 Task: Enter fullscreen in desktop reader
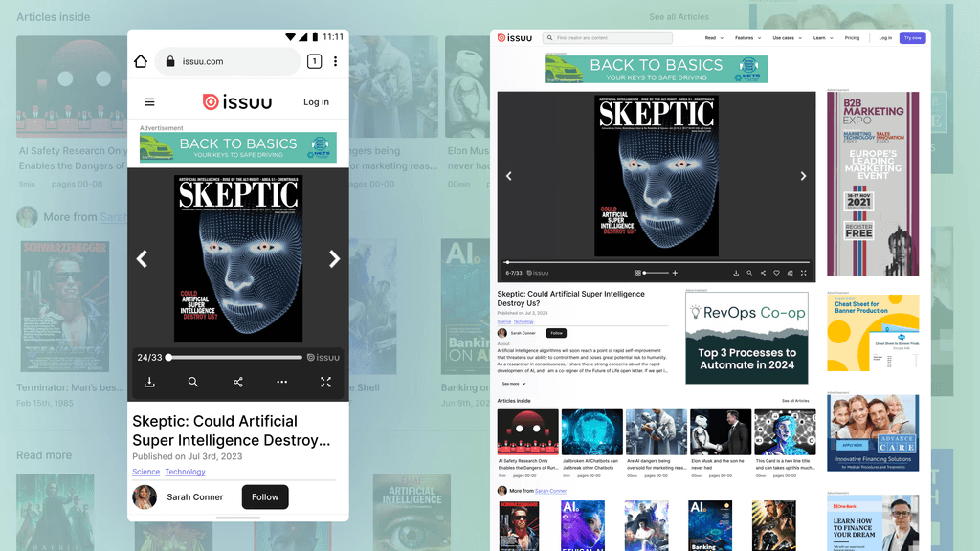click(x=804, y=273)
